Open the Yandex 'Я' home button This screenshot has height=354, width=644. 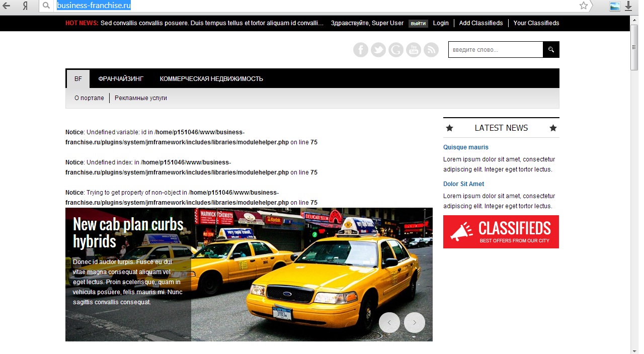point(25,6)
